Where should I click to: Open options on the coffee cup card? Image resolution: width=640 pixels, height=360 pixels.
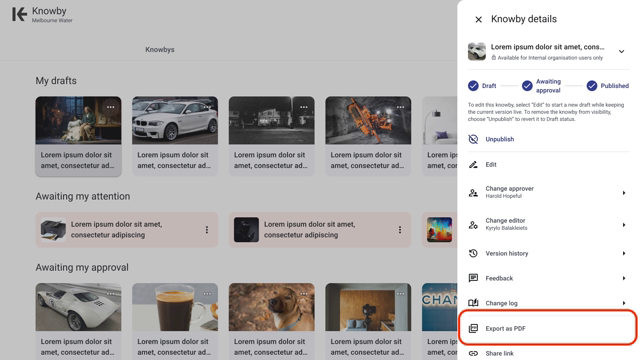[207, 293]
